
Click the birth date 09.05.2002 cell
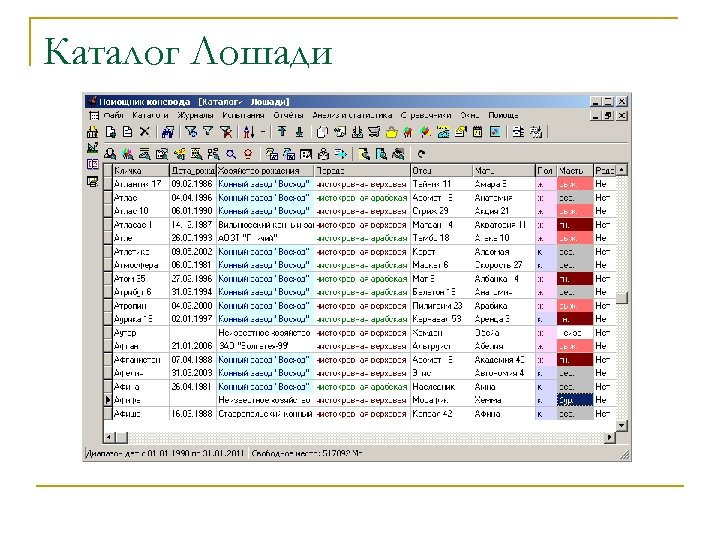tap(192, 252)
